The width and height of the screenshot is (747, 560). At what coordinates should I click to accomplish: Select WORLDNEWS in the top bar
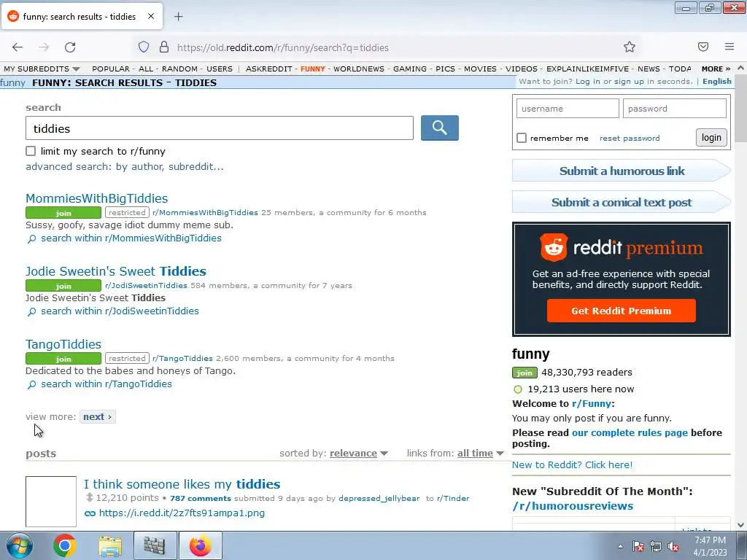point(359,69)
